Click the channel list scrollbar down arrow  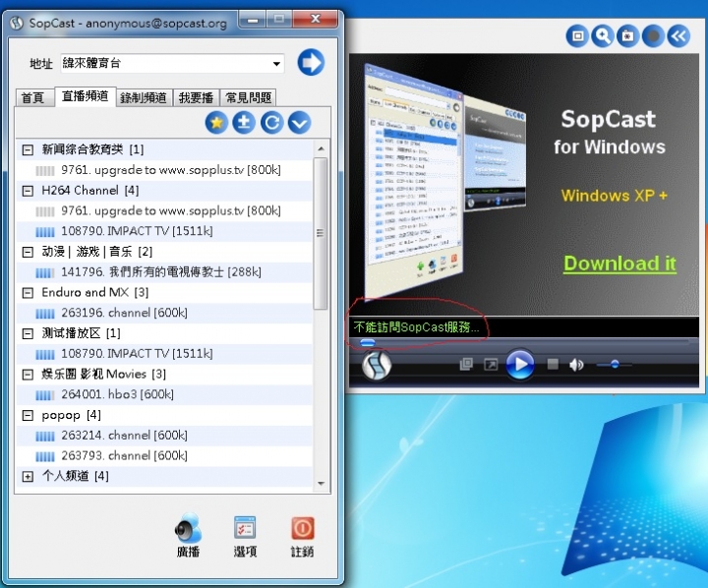pos(321,483)
